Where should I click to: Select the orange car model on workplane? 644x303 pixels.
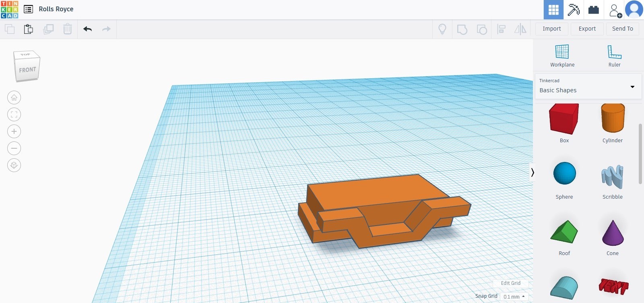384,211
